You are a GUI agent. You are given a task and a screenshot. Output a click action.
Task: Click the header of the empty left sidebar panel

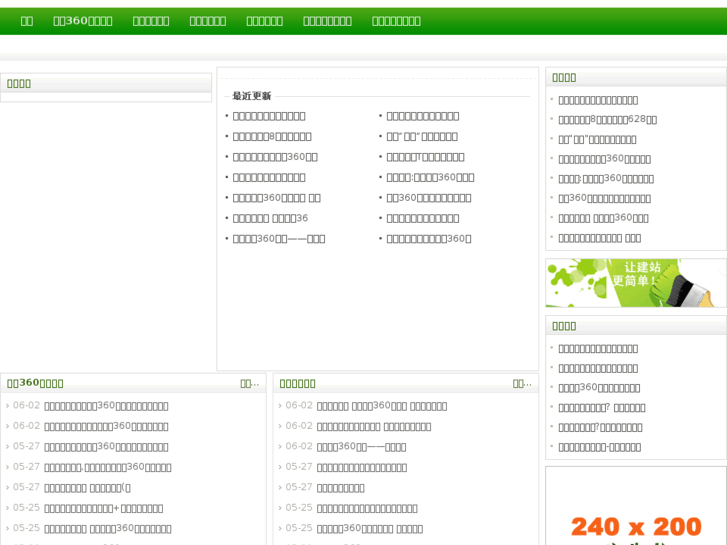[106, 83]
